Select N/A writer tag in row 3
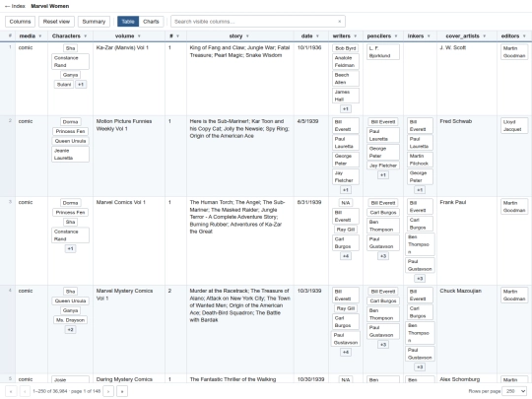The image size is (532, 399). tap(346, 203)
